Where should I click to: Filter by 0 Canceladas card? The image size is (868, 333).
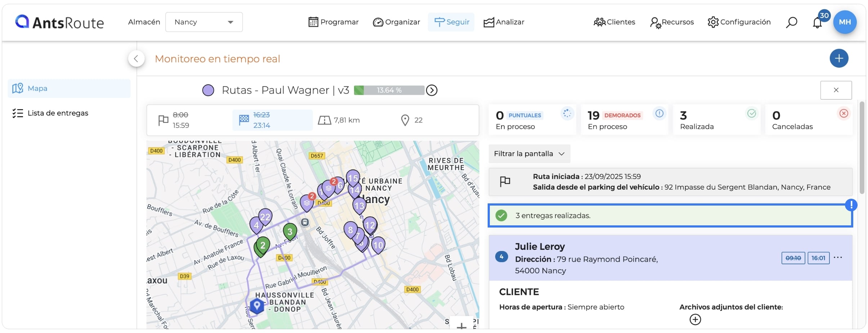click(x=809, y=120)
